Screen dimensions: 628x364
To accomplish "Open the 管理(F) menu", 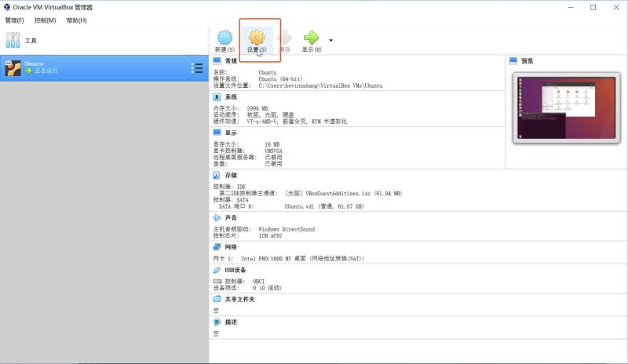I will pyautogui.click(x=14, y=20).
